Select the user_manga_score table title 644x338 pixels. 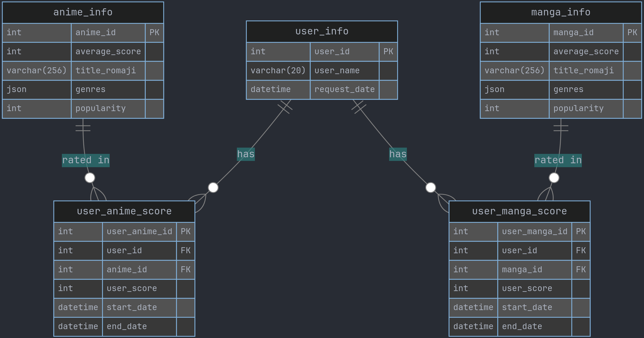(x=519, y=211)
